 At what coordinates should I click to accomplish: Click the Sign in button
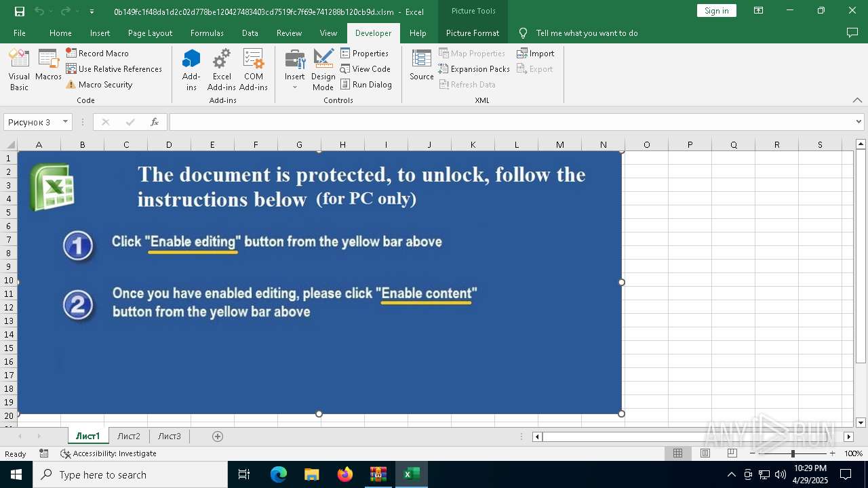coord(716,10)
